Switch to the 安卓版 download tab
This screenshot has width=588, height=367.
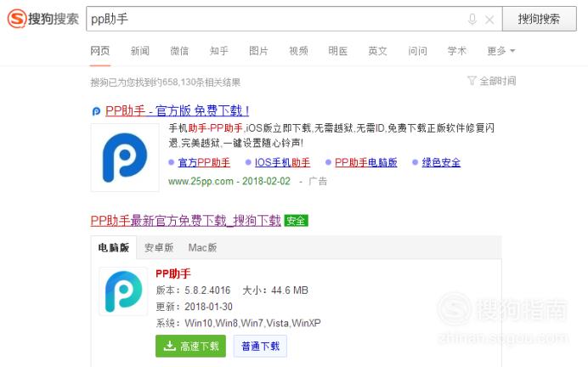[159, 247]
